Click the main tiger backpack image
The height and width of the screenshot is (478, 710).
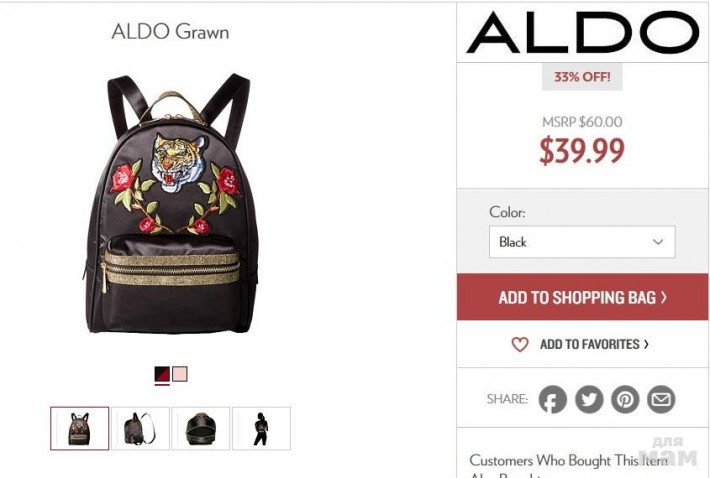coord(171,204)
